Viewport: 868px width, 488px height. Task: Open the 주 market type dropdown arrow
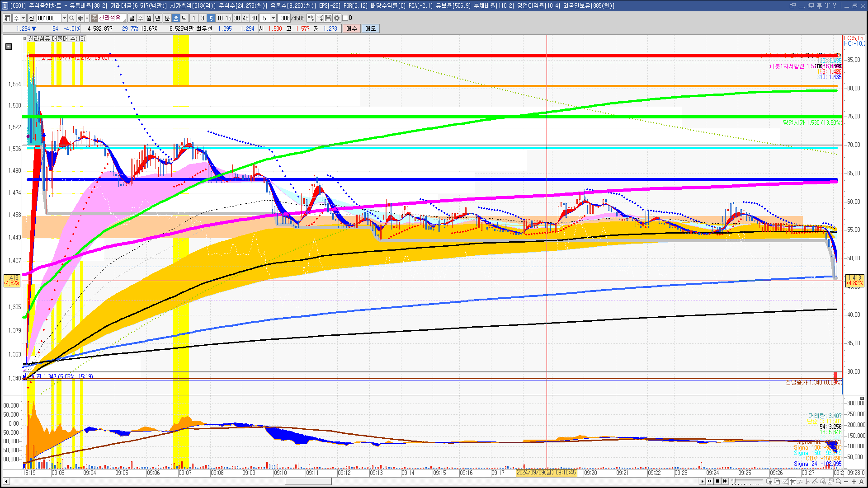[x=23, y=18]
